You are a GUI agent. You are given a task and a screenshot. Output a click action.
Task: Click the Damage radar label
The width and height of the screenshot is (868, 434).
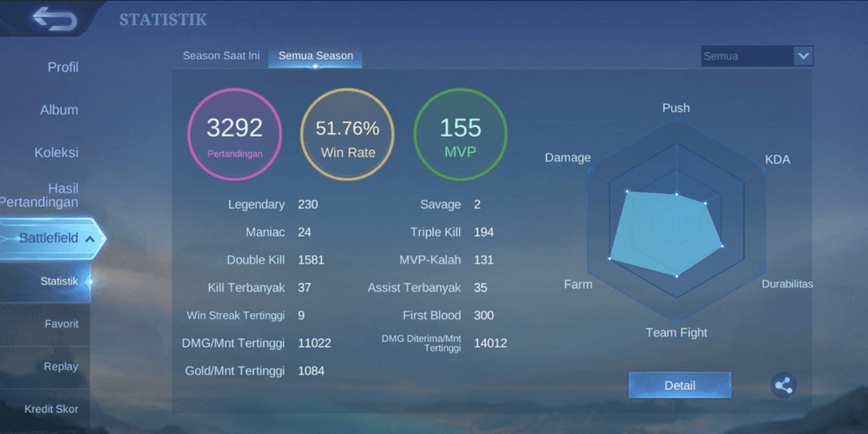coord(568,158)
